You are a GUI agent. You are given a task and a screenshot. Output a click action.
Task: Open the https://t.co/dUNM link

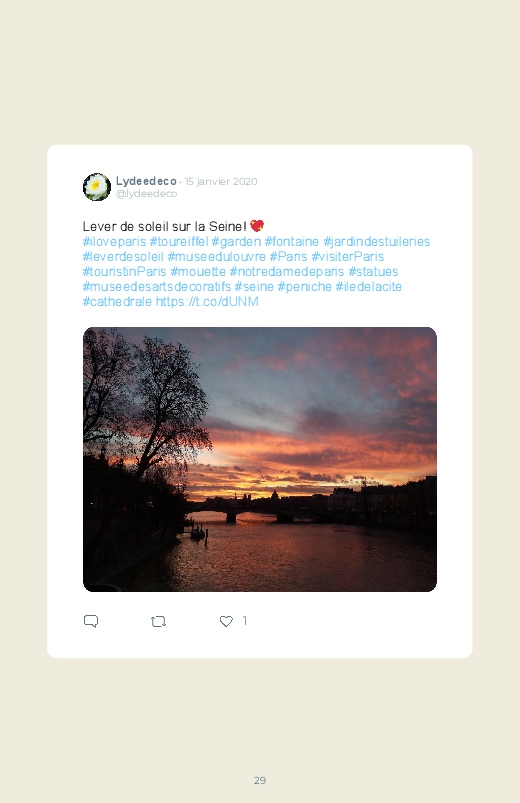207,302
